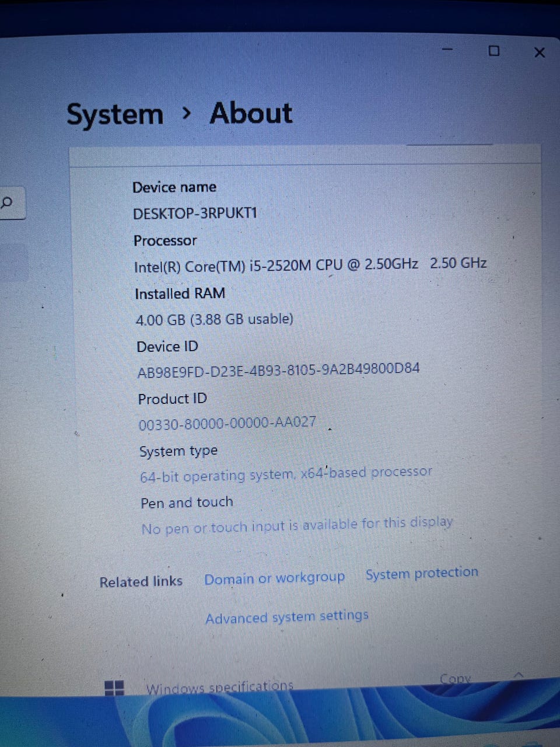The image size is (560, 747).
Task: Click the Pen and touch label
Action: tap(187, 502)
